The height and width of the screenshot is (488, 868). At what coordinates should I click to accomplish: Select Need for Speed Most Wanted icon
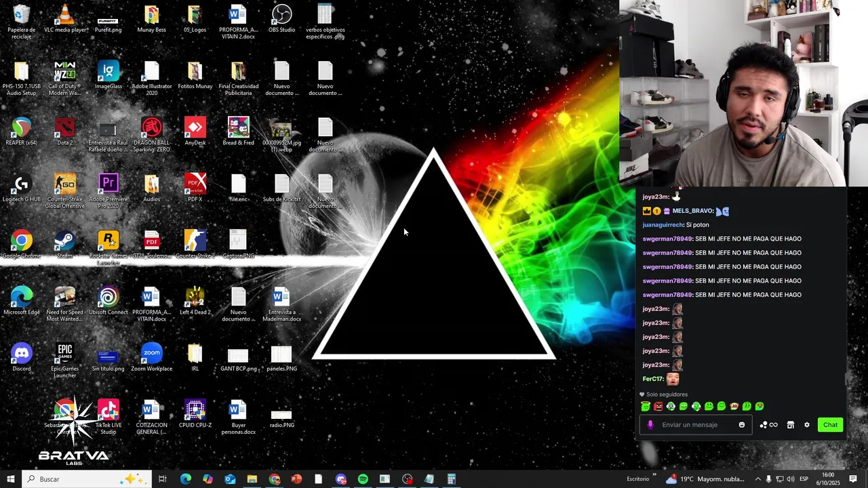tap(64, 304)
